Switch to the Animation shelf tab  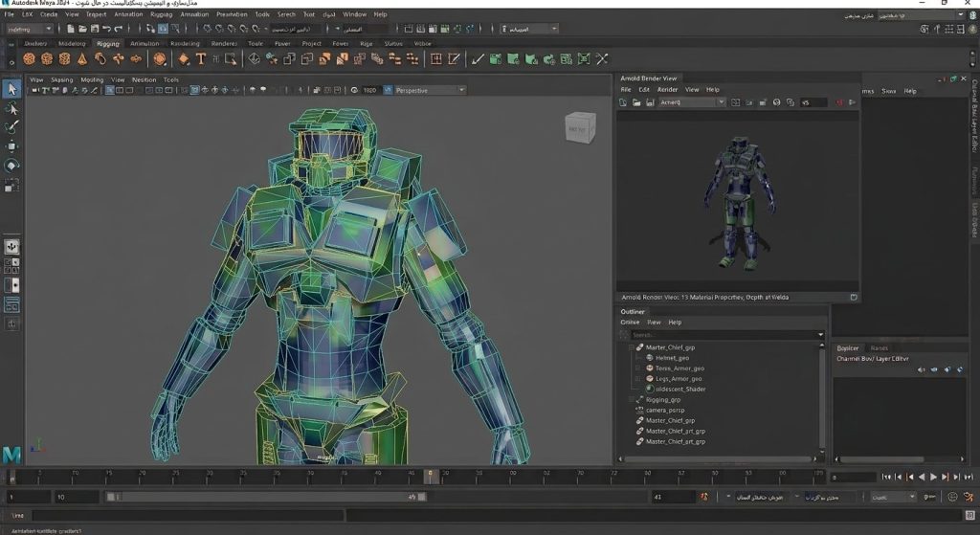(x=145, y=44)
